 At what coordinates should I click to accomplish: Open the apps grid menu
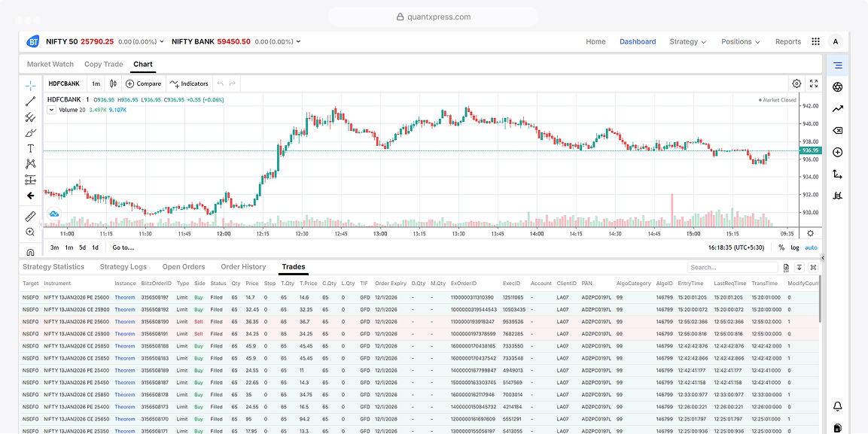click(x=815, y=41)
